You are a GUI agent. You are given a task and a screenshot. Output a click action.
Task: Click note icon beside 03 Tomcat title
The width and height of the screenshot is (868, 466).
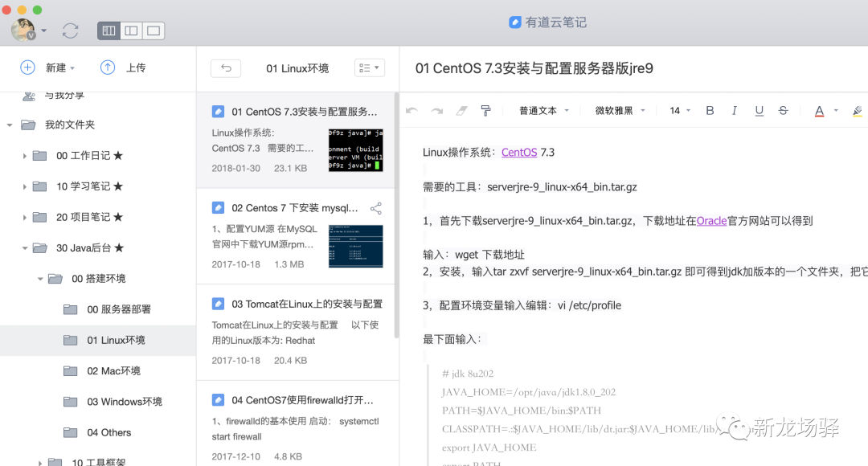click(218, 304)
